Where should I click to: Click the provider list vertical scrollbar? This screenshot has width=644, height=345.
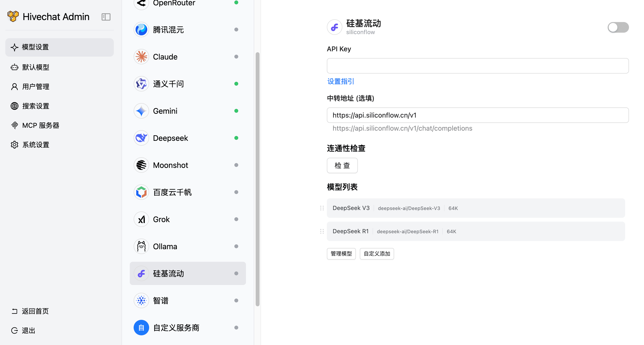pyautogui.click(x=258, y=179)
